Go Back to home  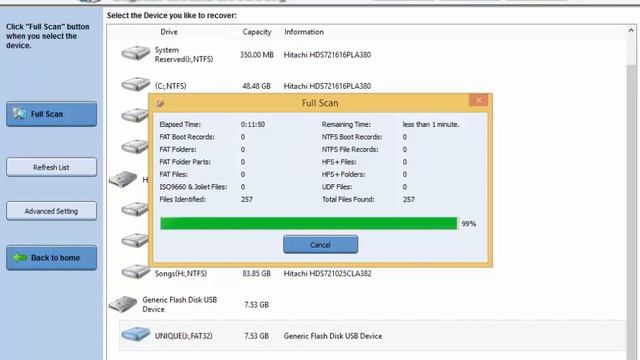(51, 258)
